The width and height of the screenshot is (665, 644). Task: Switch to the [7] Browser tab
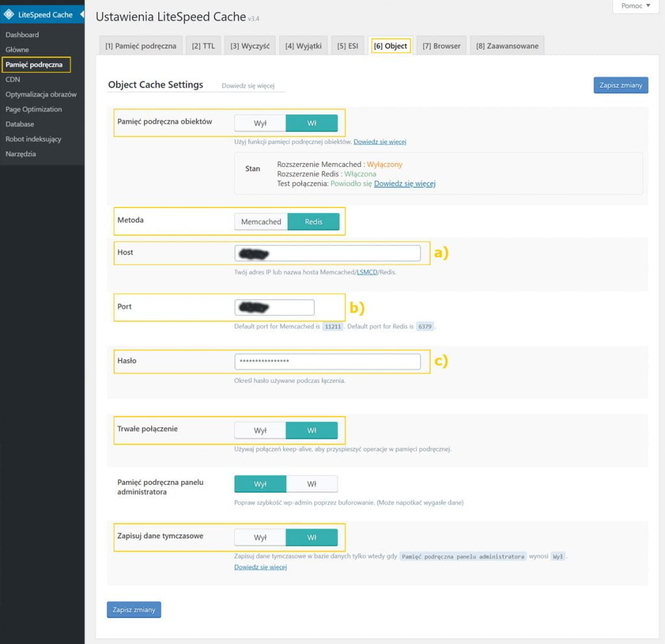click(x=441, y=46)
